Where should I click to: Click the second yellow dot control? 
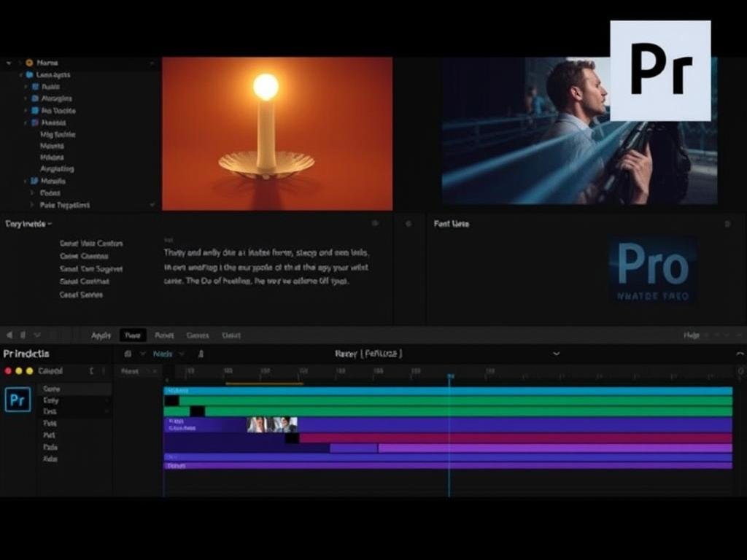[x=29, y=371]
